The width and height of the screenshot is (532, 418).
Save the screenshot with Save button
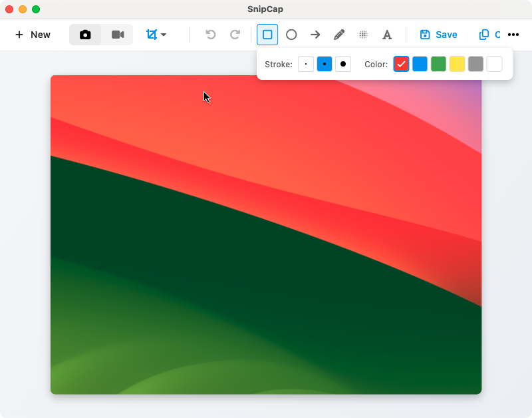click(438, 35)
